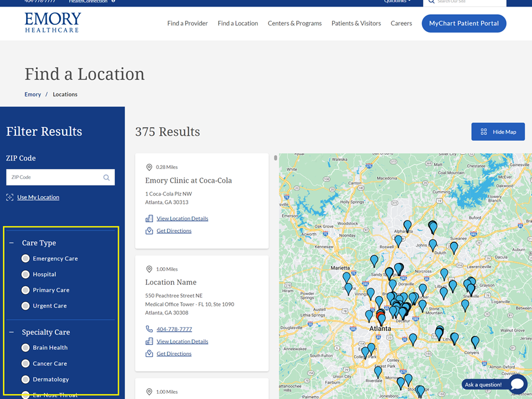Click the blue map pin near Riverdale
Screen dimensions: 532x399
click(x=378, y=372)
